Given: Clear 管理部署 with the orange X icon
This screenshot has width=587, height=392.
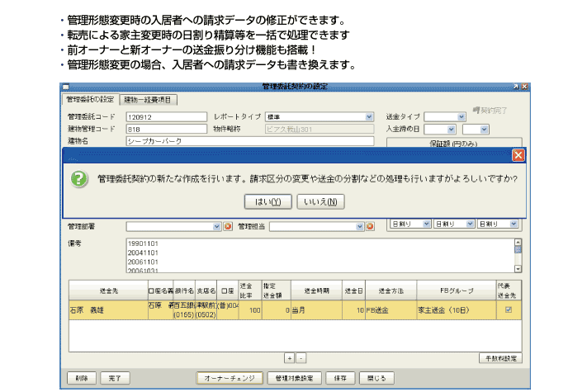Looking at the screenshot, I should point(228,226).
